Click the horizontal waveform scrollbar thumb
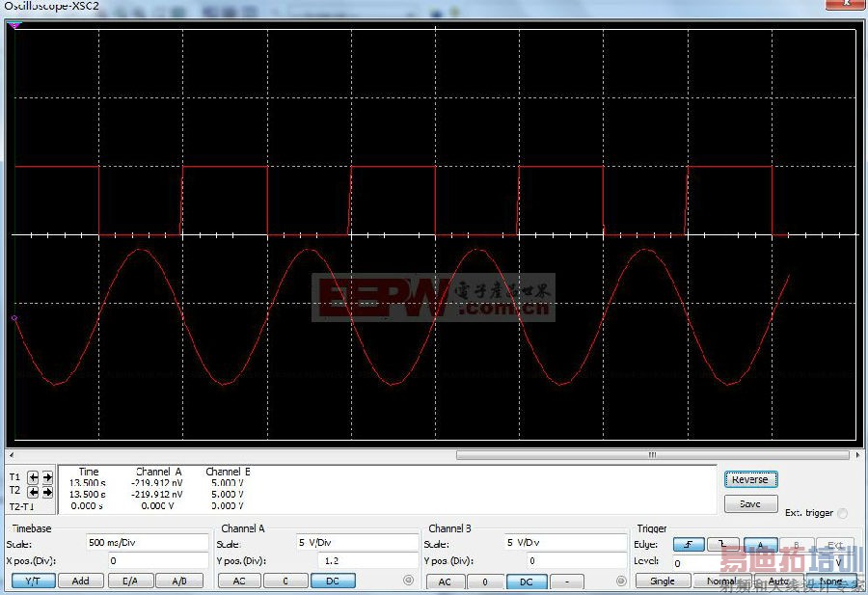Image resolution: width=868 pixels, height=595 pixels. coord(652,455)
